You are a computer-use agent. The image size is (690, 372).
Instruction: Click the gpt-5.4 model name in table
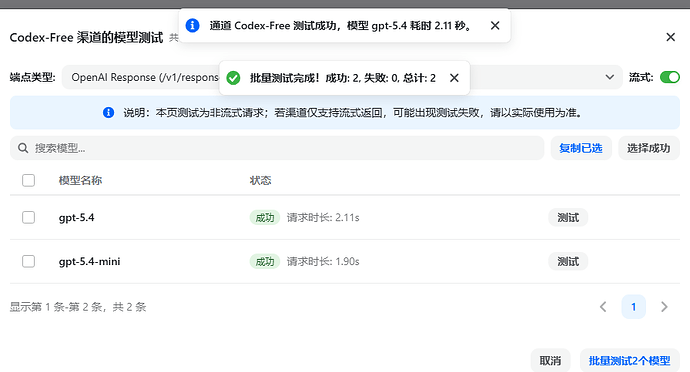point(77,217)
